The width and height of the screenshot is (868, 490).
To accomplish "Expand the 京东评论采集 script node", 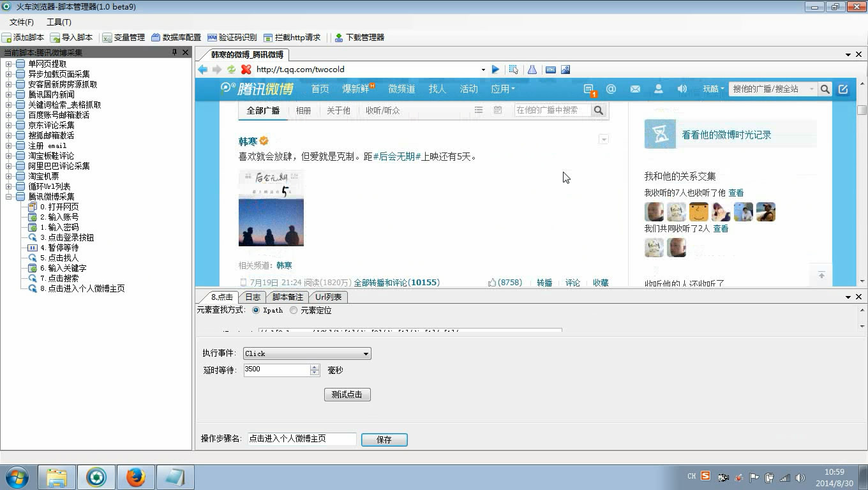I will point(9,125).
